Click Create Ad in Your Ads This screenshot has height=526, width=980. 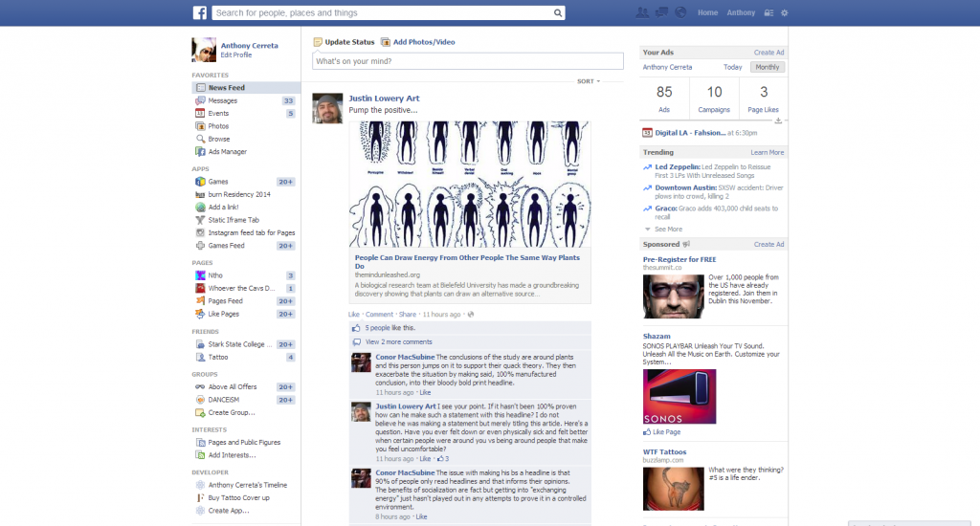[x=768, y=53]
